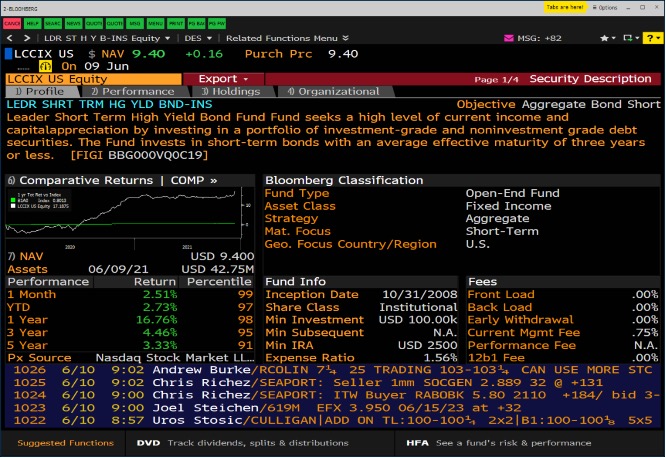Click the YTD return 2.73%
Image resolution: width=666 pixels, height=458 pixels.
(x=160, y=307)
